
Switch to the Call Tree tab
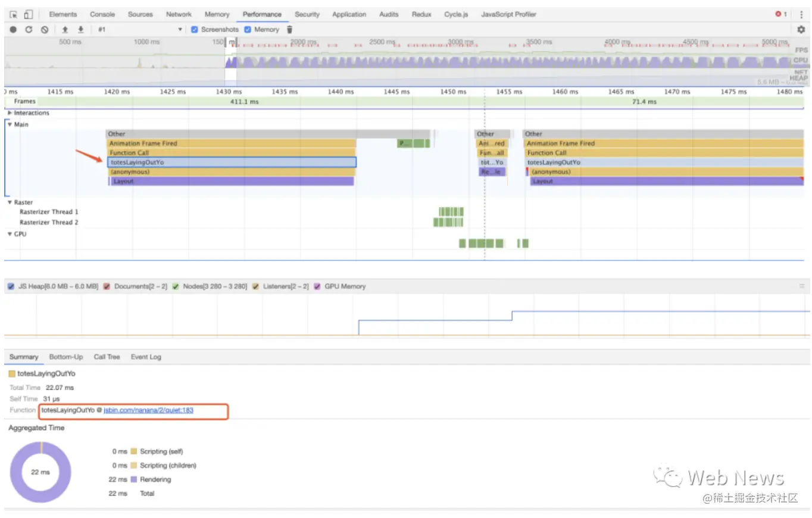click(x=107, y=357)
